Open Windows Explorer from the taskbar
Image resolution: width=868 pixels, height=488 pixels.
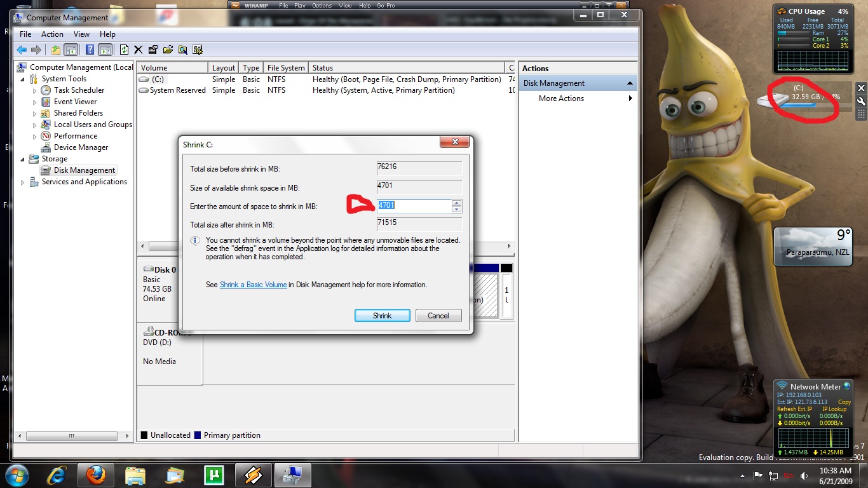[x=135, y=475]
